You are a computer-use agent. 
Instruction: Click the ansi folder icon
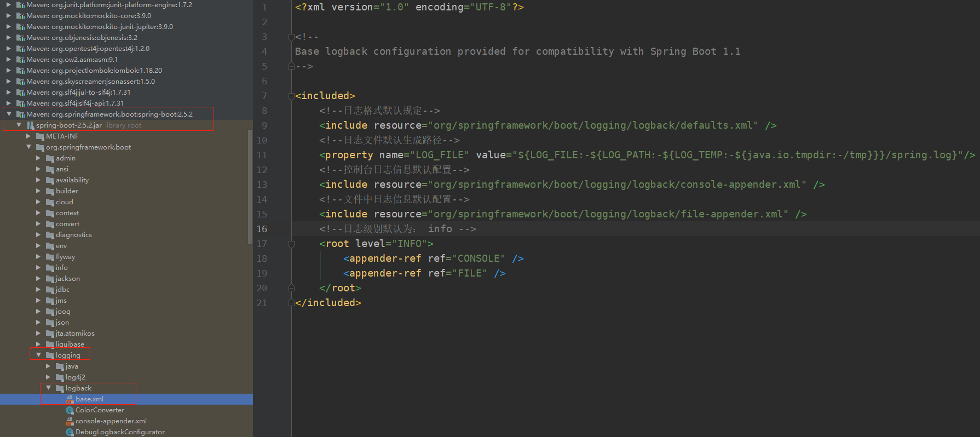[x=50, y=169]
